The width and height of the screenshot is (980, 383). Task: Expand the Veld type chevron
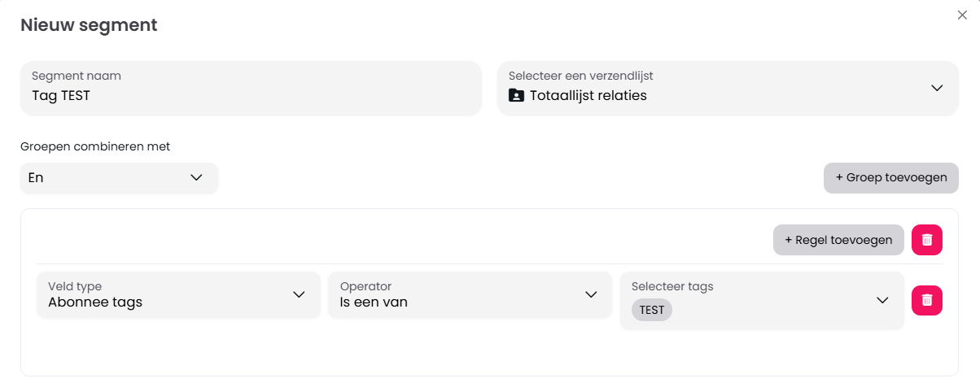click(299, 294)
